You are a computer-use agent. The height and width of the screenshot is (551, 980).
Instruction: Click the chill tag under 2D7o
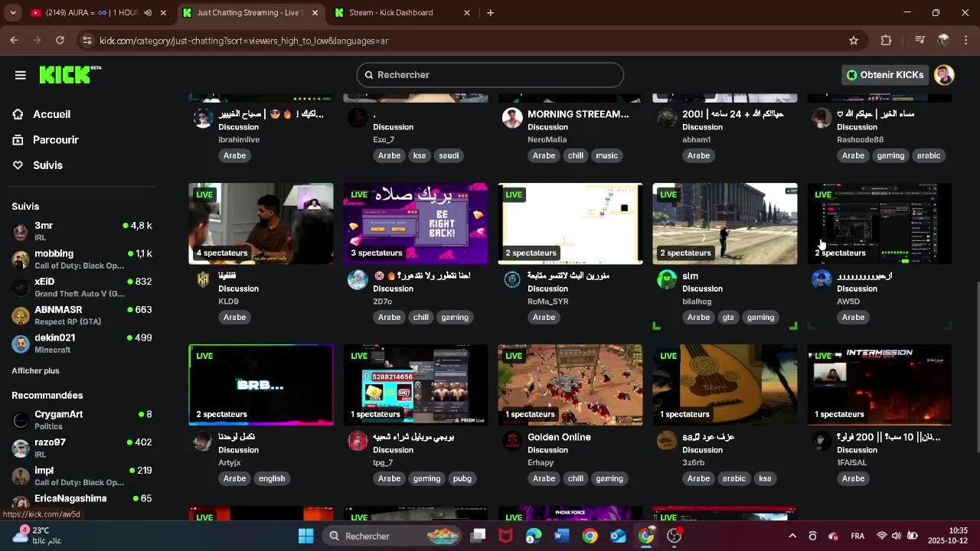(421, 317)
